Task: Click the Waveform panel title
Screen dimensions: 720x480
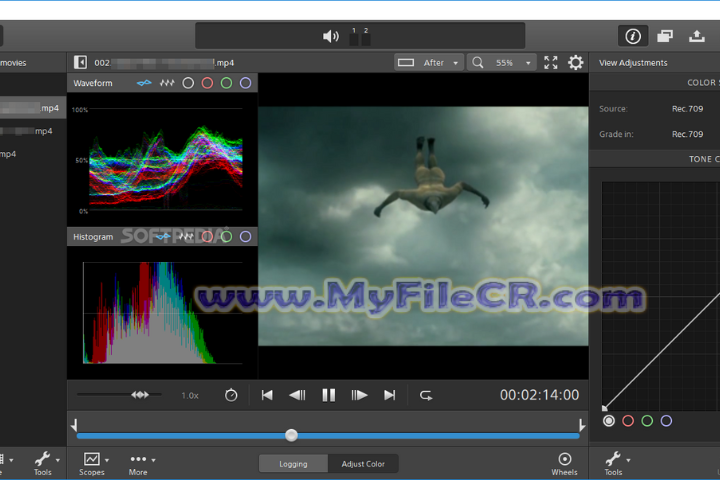Action: 93,83
